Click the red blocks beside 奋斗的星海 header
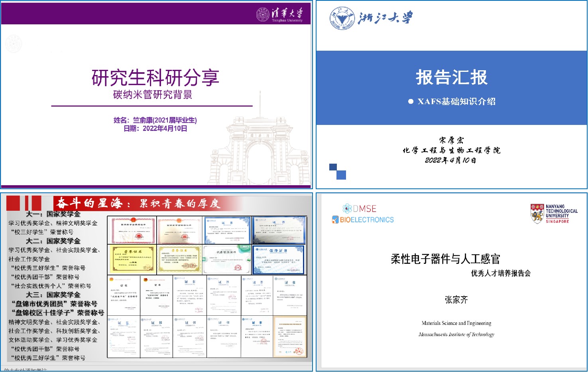 click(x=24, y=203)
